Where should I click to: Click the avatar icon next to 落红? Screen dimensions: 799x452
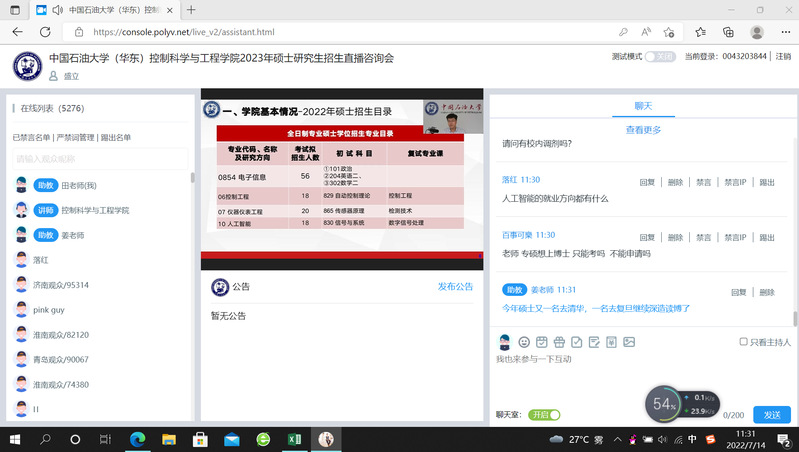tap(21, 259)
